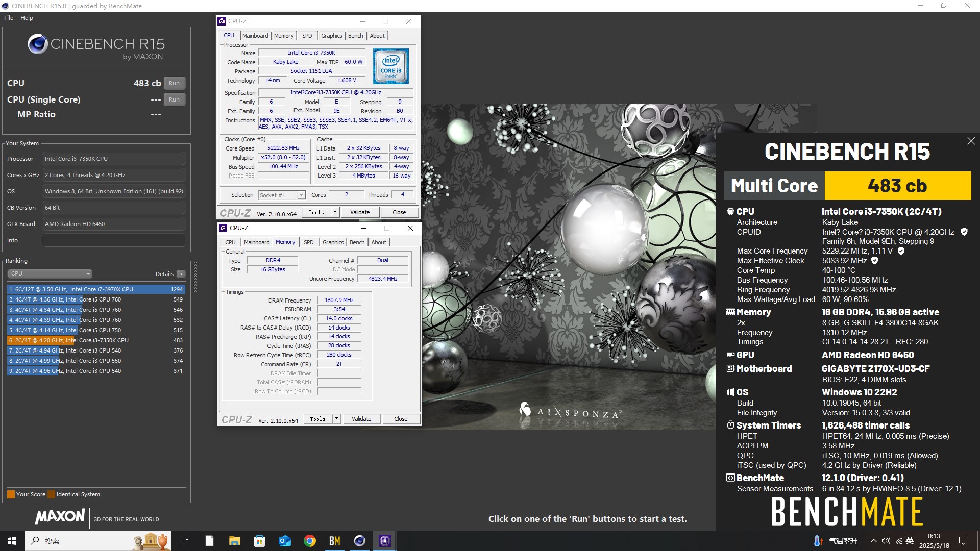Click the lower CPU-Z window title icon

(x=223, y=228)
